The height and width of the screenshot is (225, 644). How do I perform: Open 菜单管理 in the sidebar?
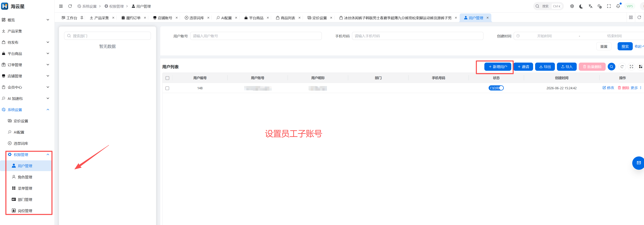coord(25,188)
